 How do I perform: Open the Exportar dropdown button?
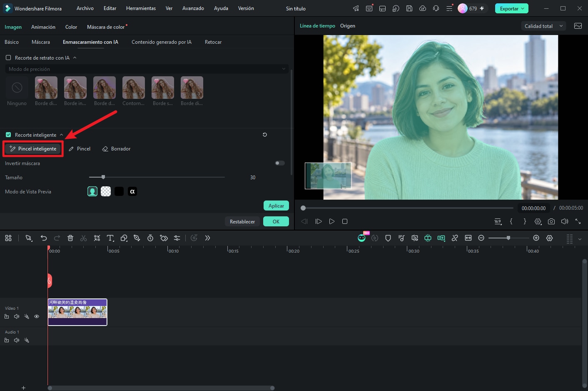tap(512, 8)
